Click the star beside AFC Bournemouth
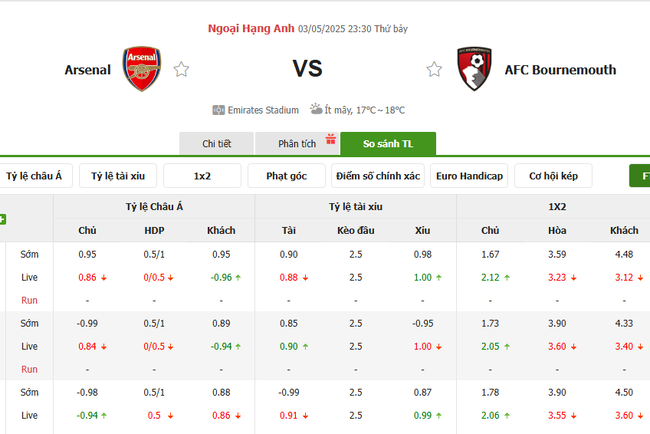650x434 pixels. point(434,70)
